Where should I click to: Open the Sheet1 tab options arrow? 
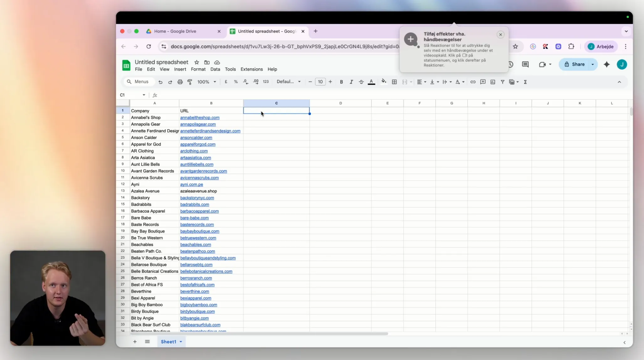tap(181, 341)
